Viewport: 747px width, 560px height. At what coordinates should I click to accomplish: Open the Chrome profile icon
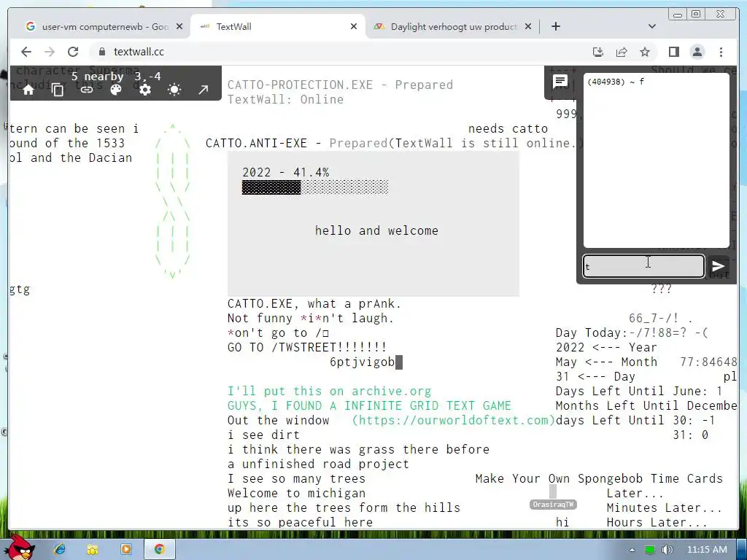(697, 52)
